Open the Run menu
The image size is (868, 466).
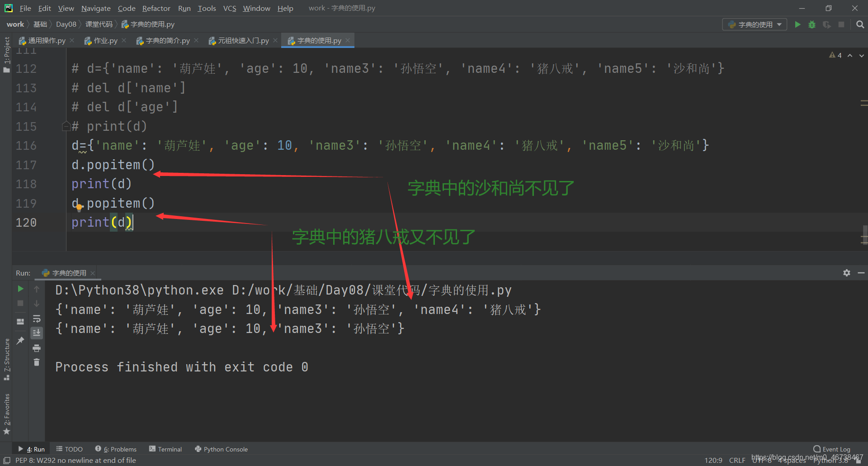(184, 8)
